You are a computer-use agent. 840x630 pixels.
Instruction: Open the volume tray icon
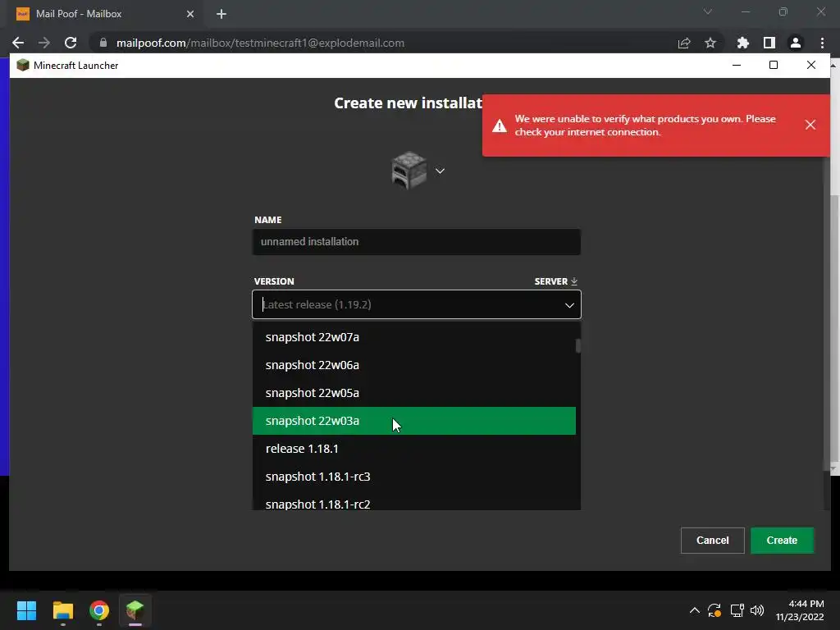coord(757,610)
